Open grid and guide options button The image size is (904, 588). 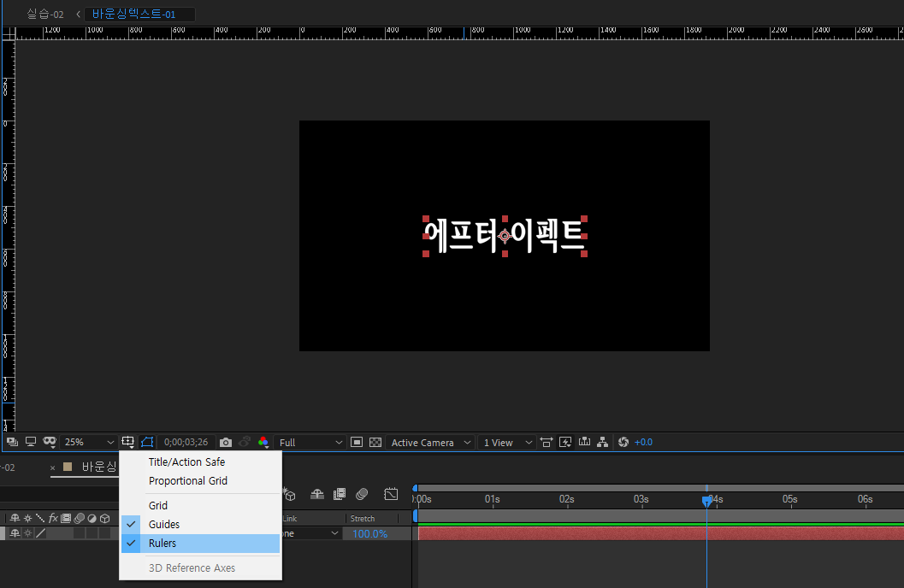pyautogui.click(x=128, y=443)
